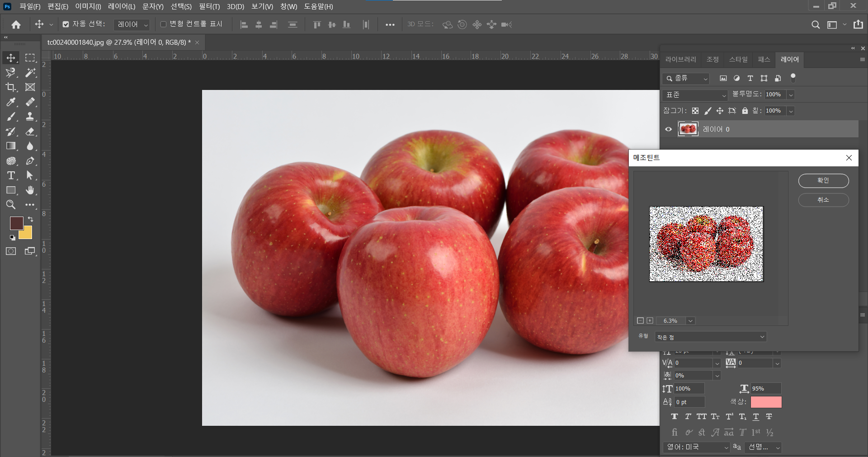
Task: Select the Horizontal Type tool
Action: (x=11, y=175)
